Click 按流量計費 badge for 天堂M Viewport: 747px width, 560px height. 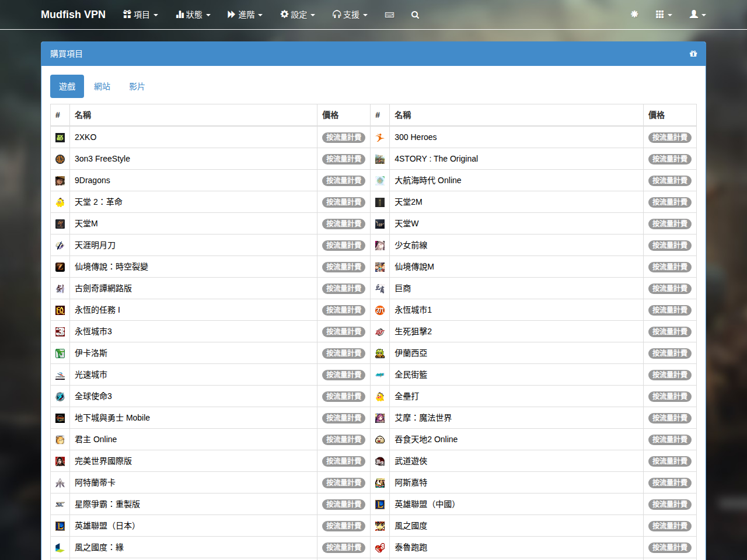tap(344, 224)
